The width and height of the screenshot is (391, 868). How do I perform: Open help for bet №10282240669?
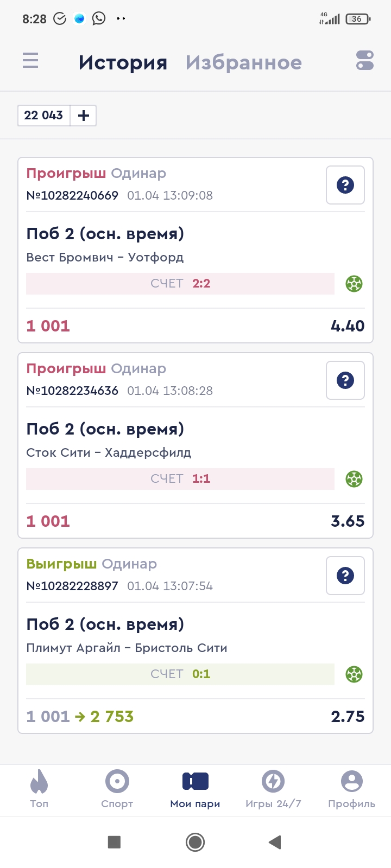345,185
